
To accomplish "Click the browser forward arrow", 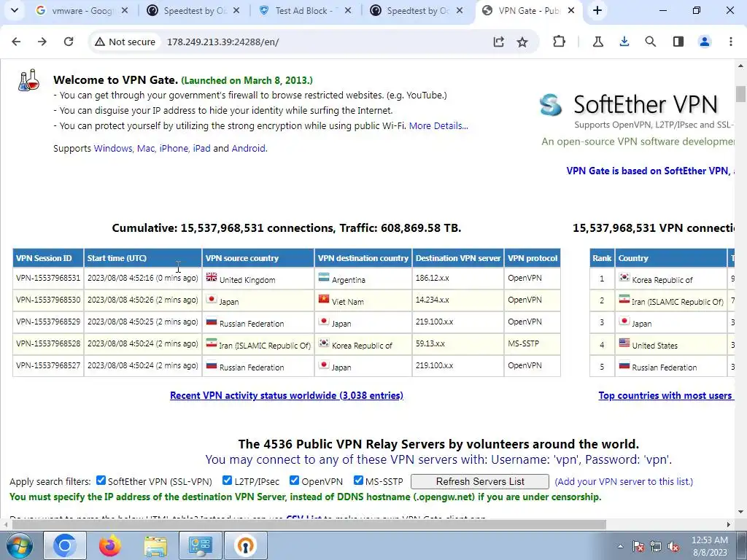I will tap(42, 42).
